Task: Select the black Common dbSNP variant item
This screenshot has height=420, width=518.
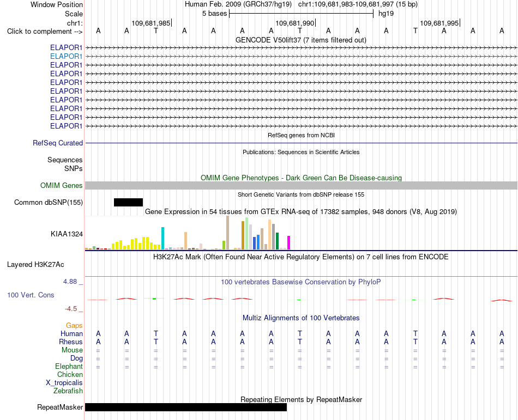Action: (128, 202)
